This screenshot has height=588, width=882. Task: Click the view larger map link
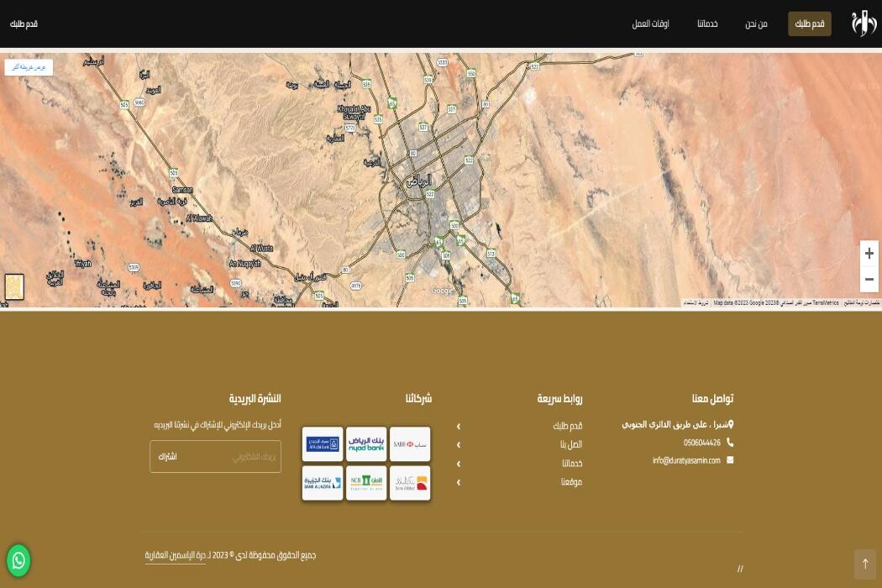point(29,67)
